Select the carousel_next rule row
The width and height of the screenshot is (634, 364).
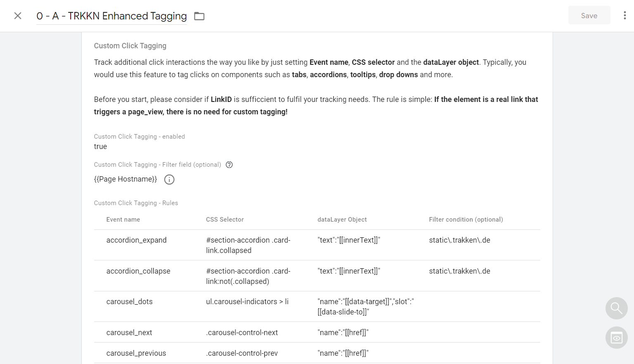[x=129, y=332]
